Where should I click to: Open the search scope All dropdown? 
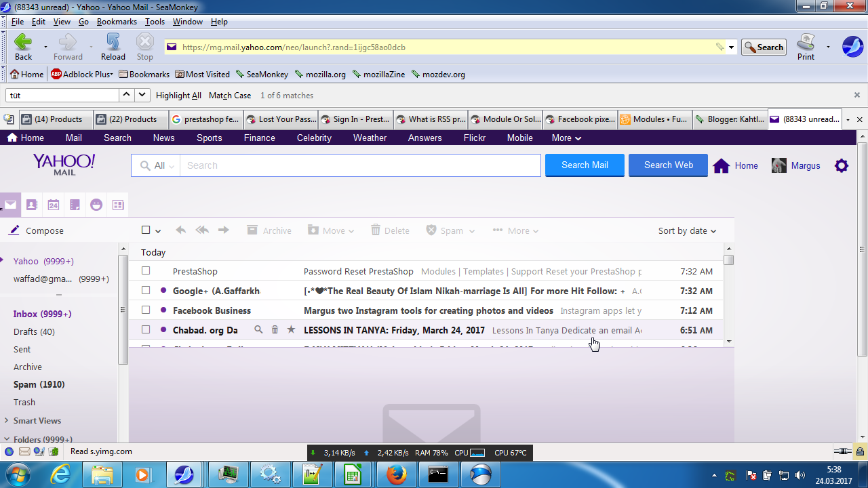click(x=157, y=165)
